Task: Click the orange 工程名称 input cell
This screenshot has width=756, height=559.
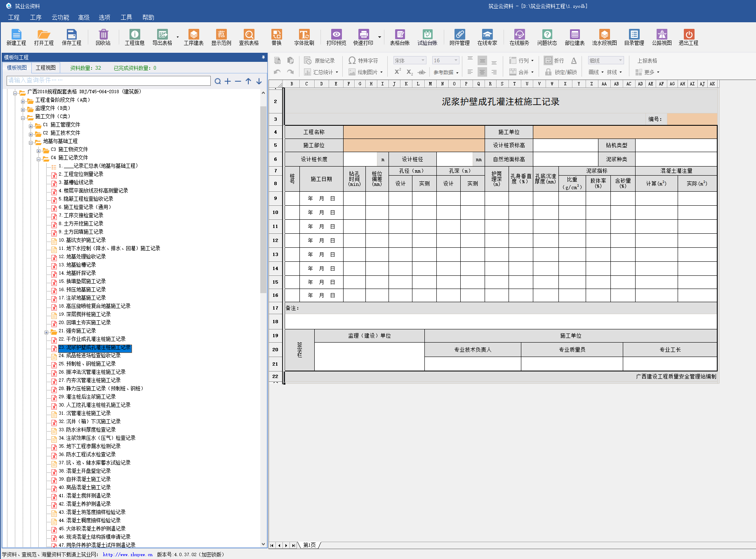Action: [414, 132]
